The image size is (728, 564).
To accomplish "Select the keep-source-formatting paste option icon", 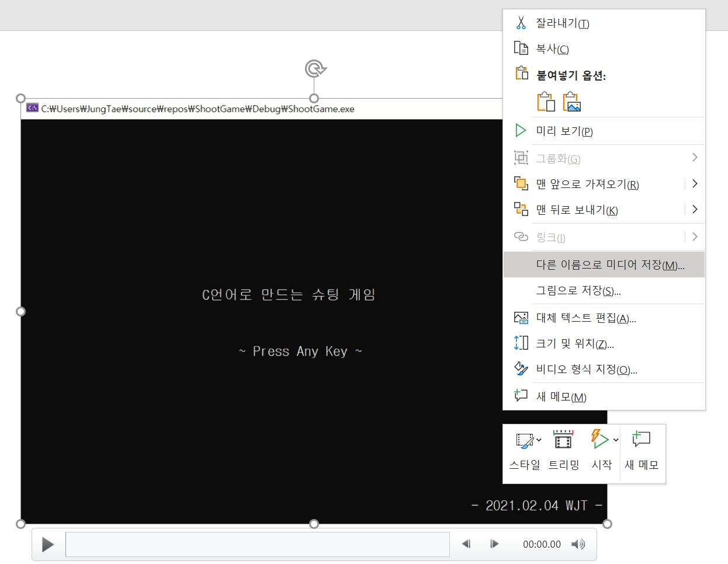I will (x=546, y=100).
